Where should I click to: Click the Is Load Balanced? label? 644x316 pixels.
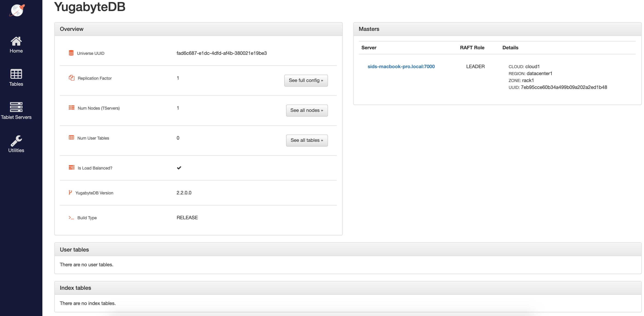95,168
